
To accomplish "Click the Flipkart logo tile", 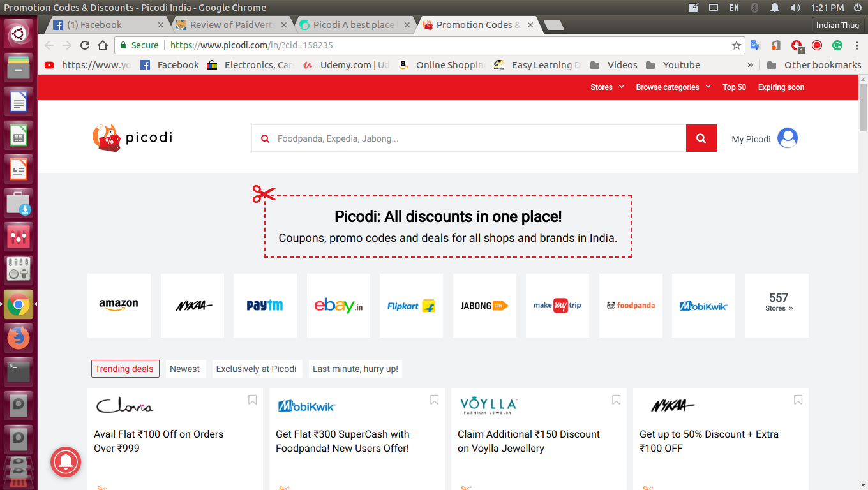I will pyautogui.click(x=411, y=305).
